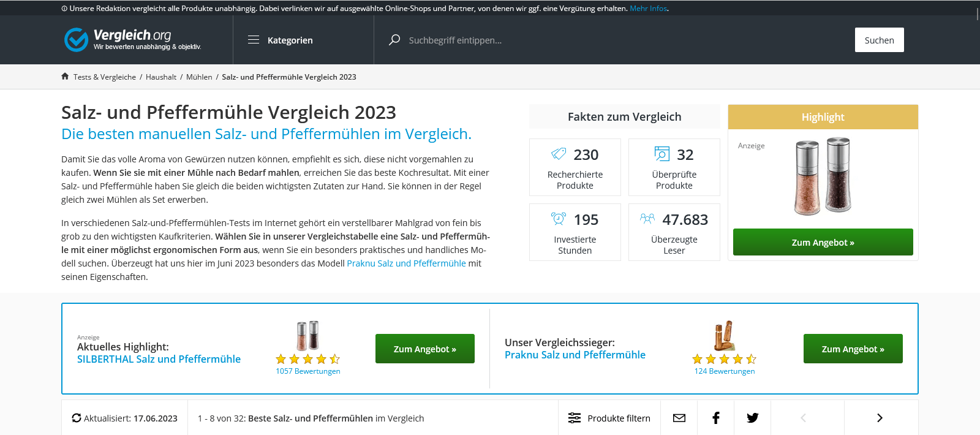Go to home via breadcrumb house icon
Screen dimensions: 980x435
[x=65, y=77]
